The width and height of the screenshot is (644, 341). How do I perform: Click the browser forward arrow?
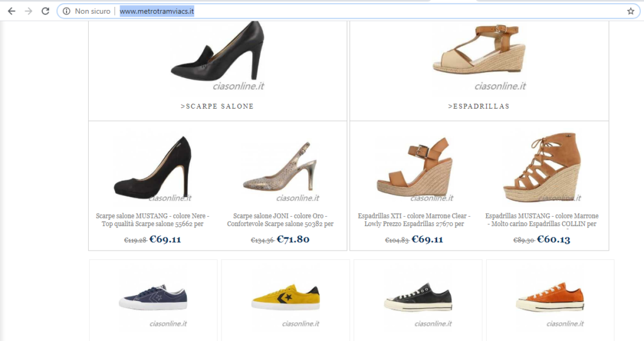click(x=28, y=11)
